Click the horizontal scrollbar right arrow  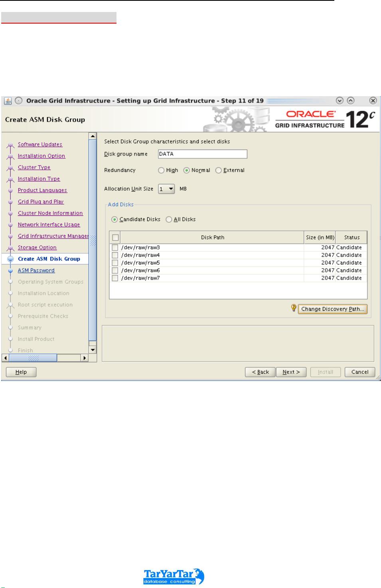(85, 358)
